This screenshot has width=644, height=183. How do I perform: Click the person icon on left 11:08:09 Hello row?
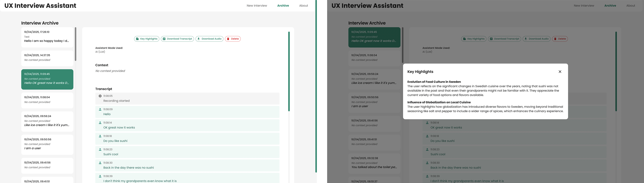tap(100, 109)
